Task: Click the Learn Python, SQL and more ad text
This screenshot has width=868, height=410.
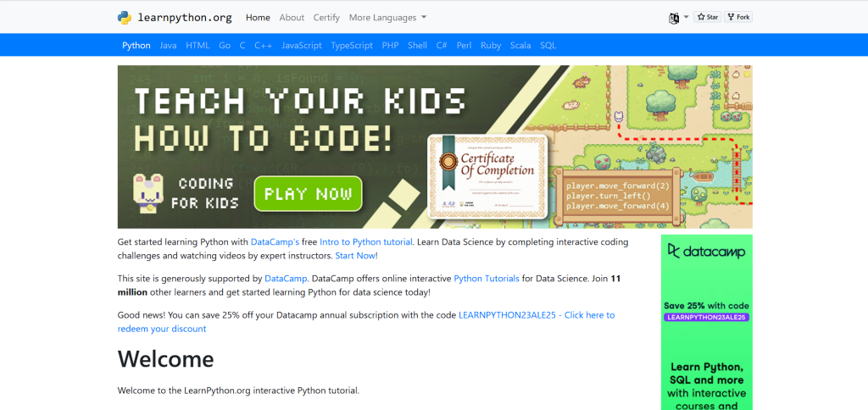Action: coord(706,374)
